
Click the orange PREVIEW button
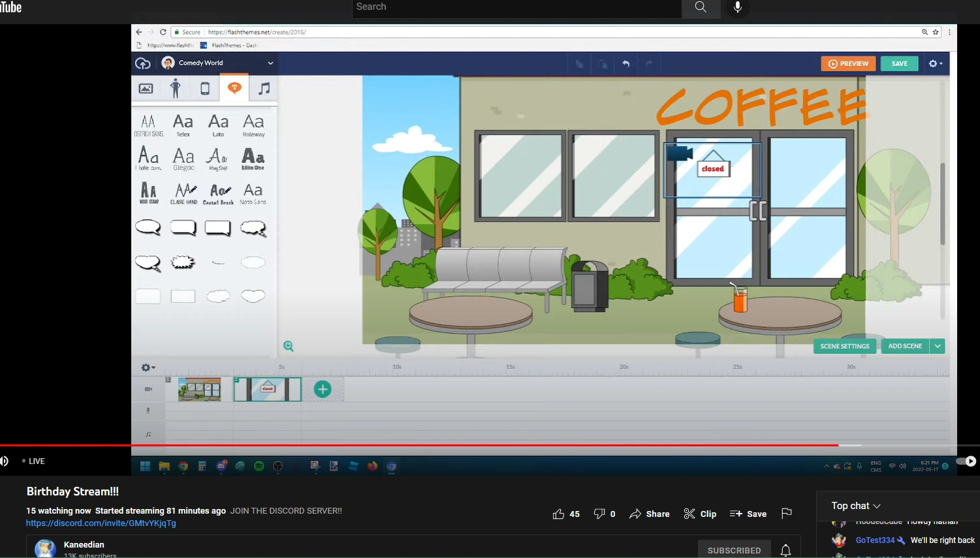(x=848, y=63)
